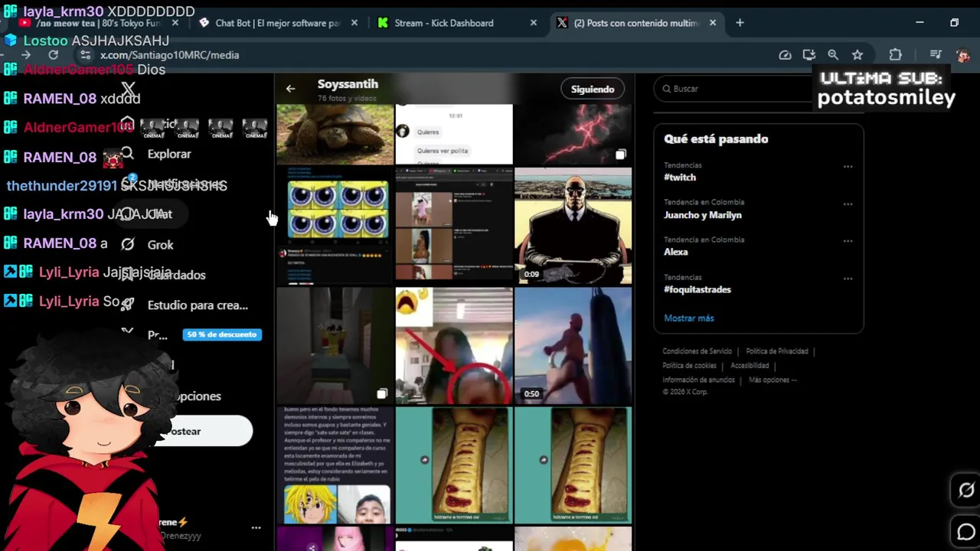Play the punching bag video marked 0:50
Screen dimensions: 980x551
point(573,345)
